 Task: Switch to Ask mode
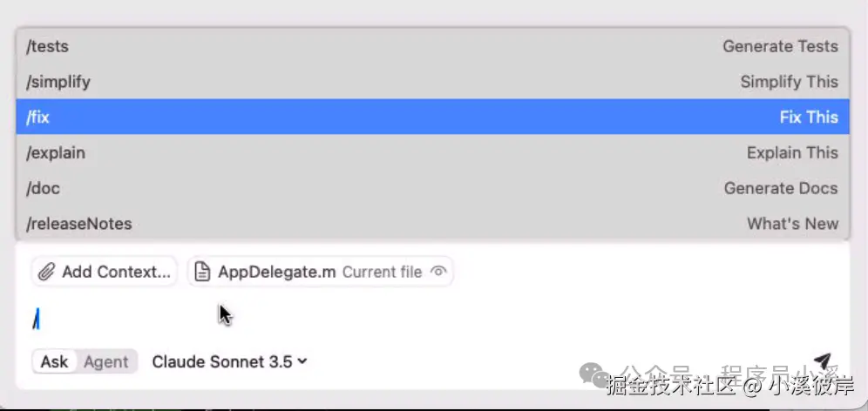click(54, 361)
